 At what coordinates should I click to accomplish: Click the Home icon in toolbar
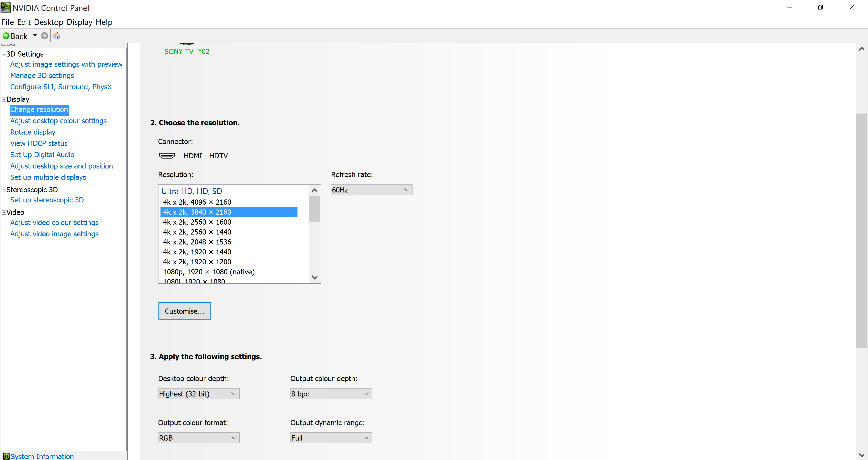(57, 36)
